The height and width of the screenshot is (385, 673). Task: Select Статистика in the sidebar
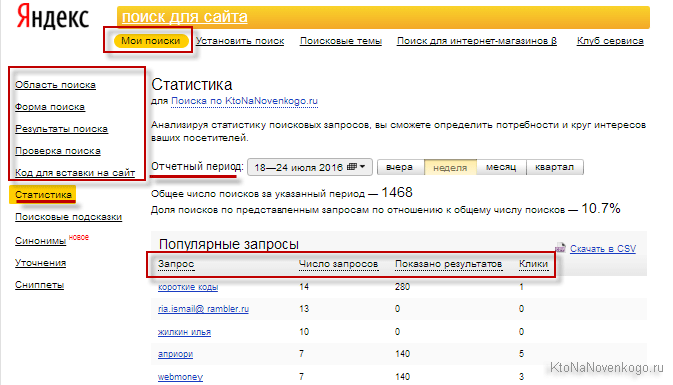(43, 195)
